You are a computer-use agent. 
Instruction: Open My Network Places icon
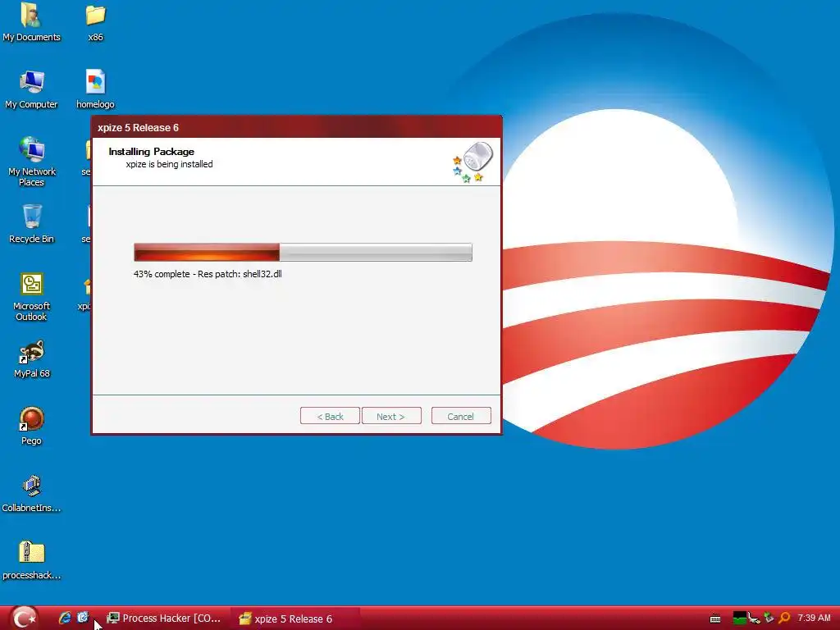[32, 162]
